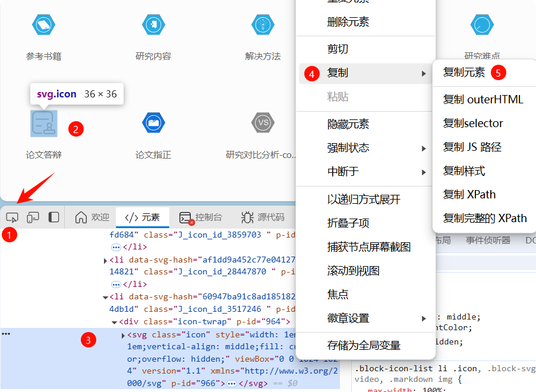Click the 论文答辩 label
The height and width of the screenshot is (392, 536).
pos(44,155)
